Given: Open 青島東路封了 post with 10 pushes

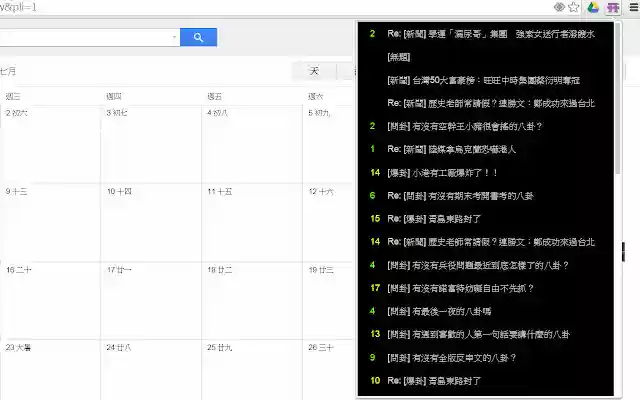Looking at the screenshot, I should [434, 381].
